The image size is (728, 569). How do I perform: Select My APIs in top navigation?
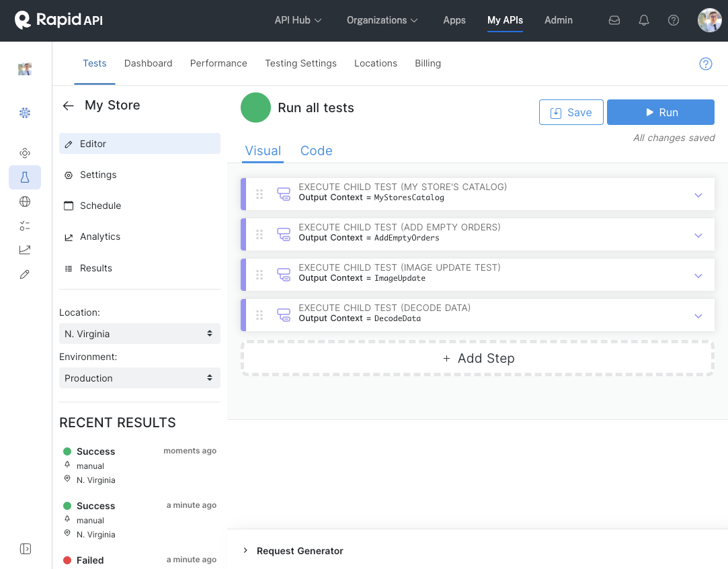[x=505, y=20]
